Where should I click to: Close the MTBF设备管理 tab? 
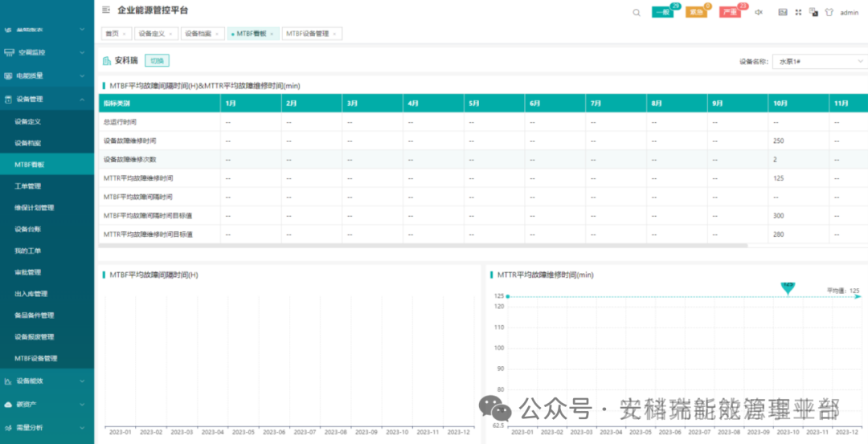tap(334, 34)
